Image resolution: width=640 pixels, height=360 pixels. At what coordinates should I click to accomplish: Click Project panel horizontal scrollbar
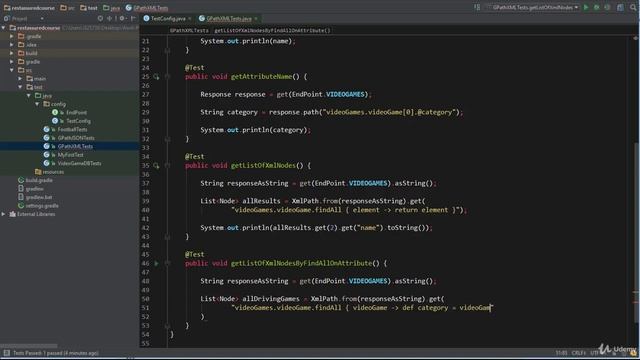pyautogui.click(x=29, y=345)
